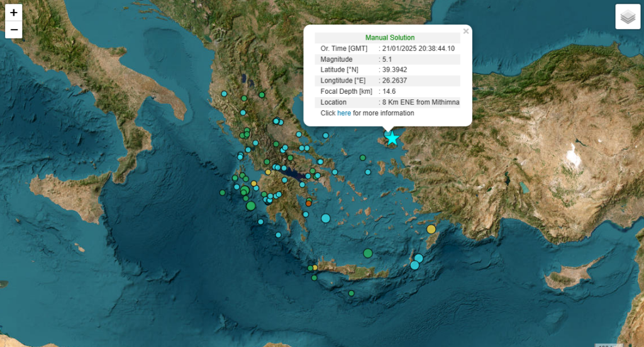Zoom in on the earthquake map

[13, 13]
